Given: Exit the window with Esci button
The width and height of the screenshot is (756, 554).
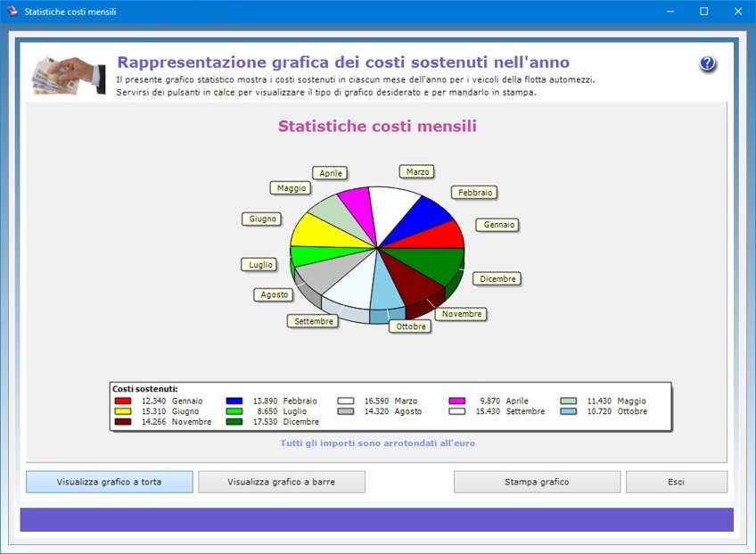Looking at the screenshot, I should (676, 482).
